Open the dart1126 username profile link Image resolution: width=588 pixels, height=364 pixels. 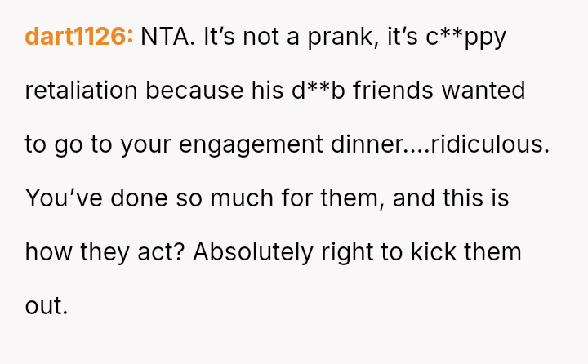pyautogui.click(x=79, y=37)
